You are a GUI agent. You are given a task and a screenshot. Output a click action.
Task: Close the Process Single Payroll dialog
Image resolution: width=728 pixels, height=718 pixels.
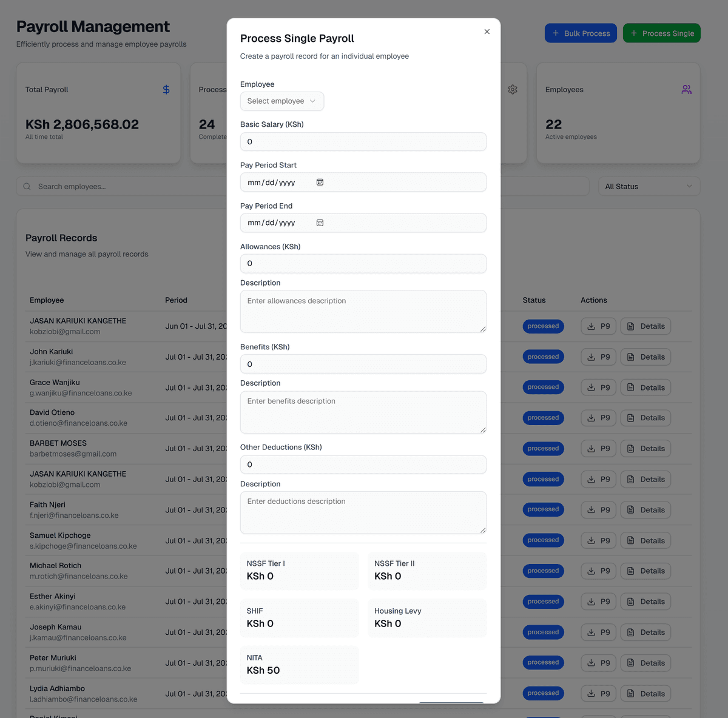(x=487, y=32)
